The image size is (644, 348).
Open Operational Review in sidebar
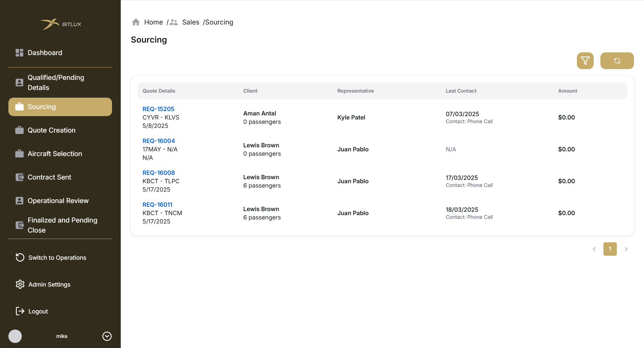[x=58, y=201]
